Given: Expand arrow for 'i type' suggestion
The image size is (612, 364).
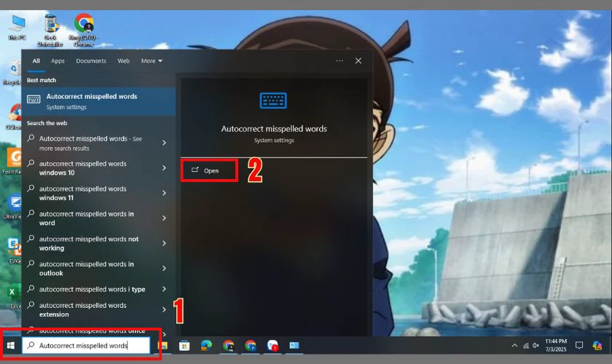Looking at the screenshot, I should tap(165, 289).
